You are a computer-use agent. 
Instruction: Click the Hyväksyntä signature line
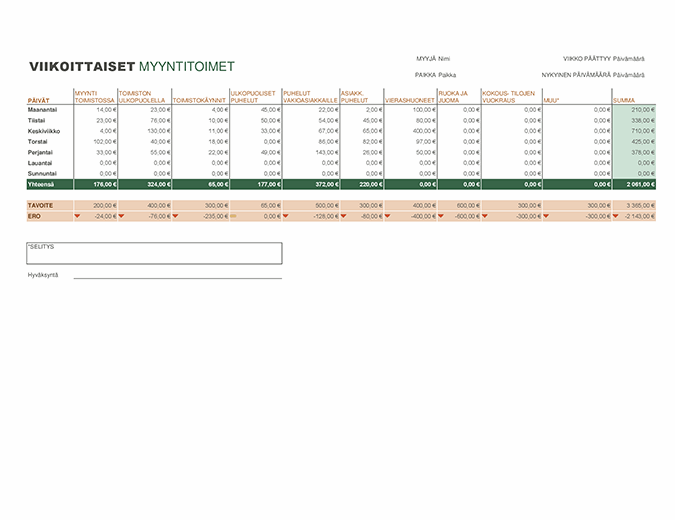pyautogui.click(x=177, y=275)
